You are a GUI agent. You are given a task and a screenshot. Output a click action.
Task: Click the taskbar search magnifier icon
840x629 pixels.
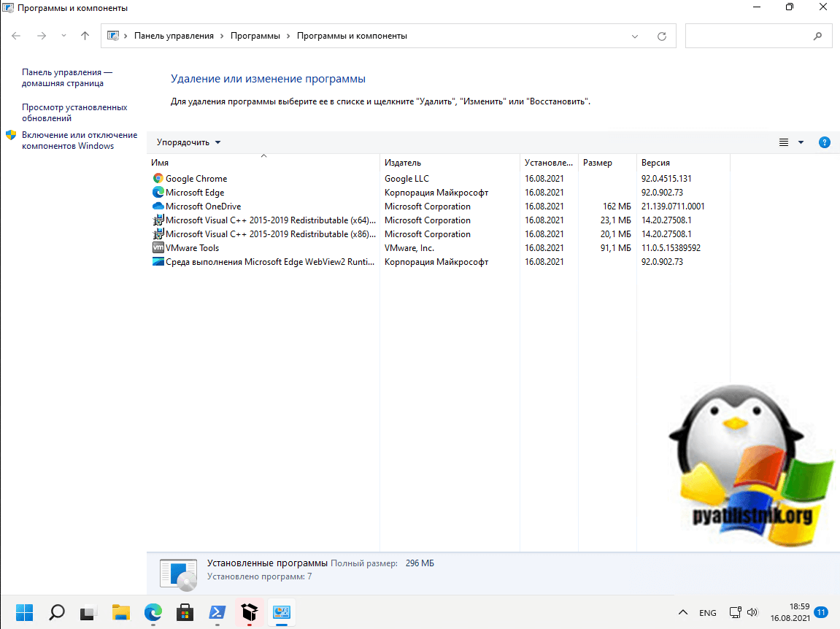coord(57,611)
